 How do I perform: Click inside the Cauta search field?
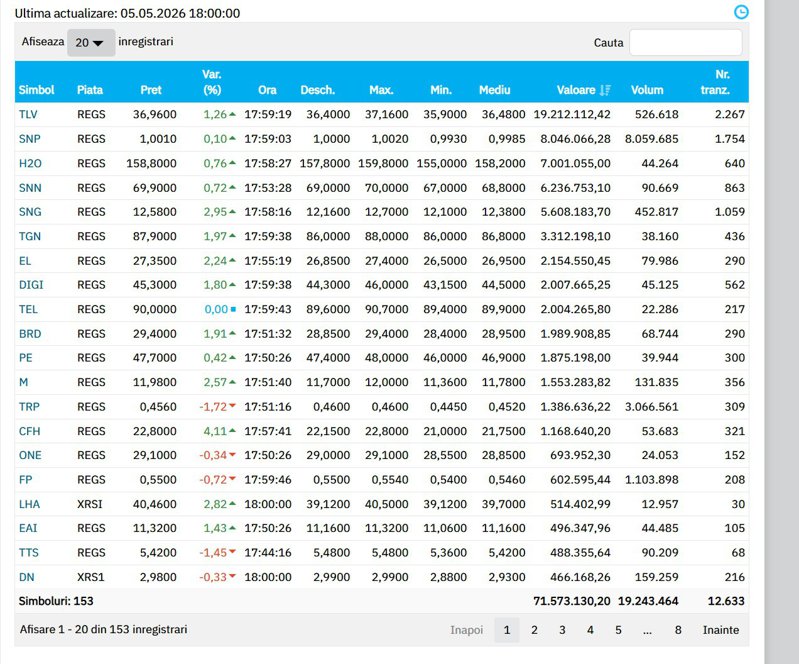[685, 42]
